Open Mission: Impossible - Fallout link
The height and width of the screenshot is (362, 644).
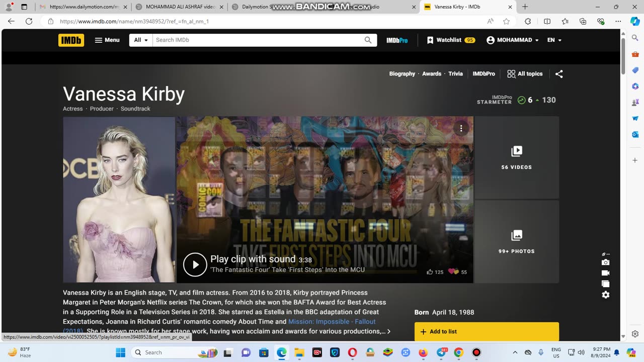[332, 322]
